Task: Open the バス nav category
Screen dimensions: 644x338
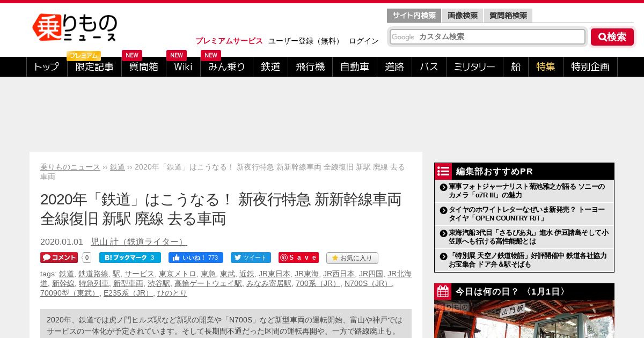Action: pos(429,67)
